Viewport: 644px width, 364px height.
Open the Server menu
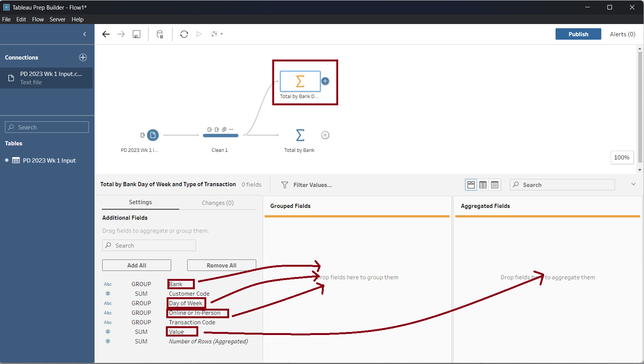pos(58,19)
